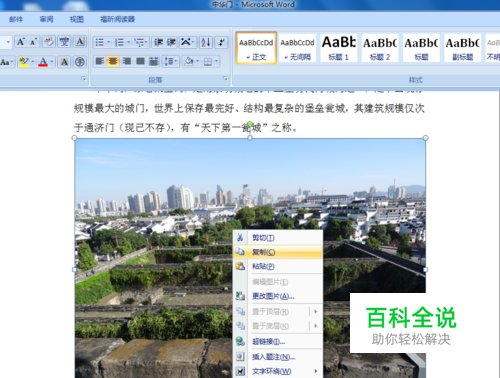Open the 福昕阅读器 ribbon tab
Image resolution: width=500 pixels, height=378 pixels.
click(117, 19)
